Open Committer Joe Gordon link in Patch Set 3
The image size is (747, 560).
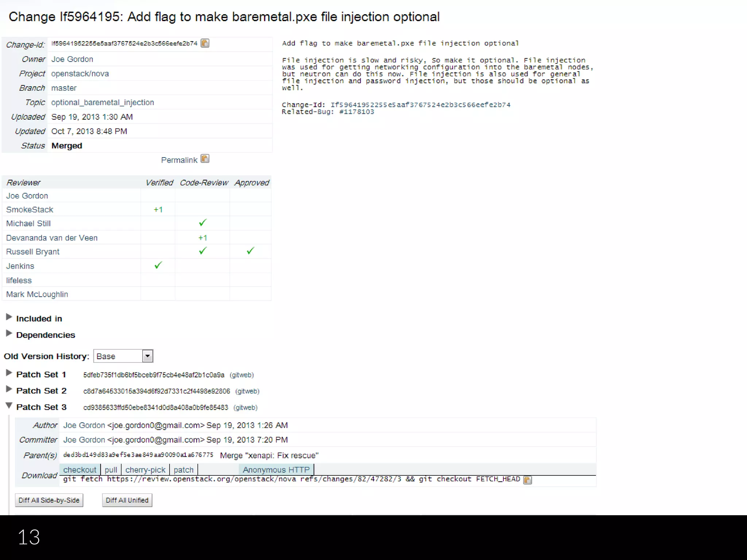click(84, 440)
